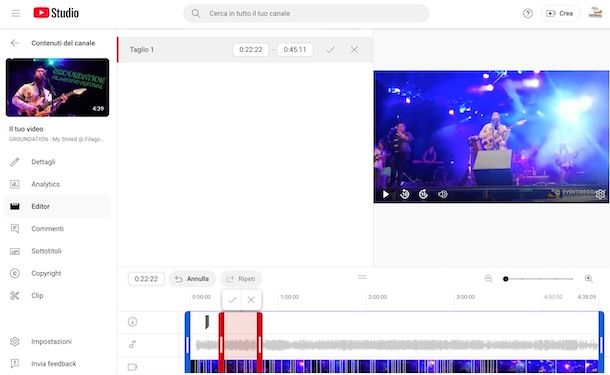Confirm the cut with the timeline popup checkmark

coord(232,300)
